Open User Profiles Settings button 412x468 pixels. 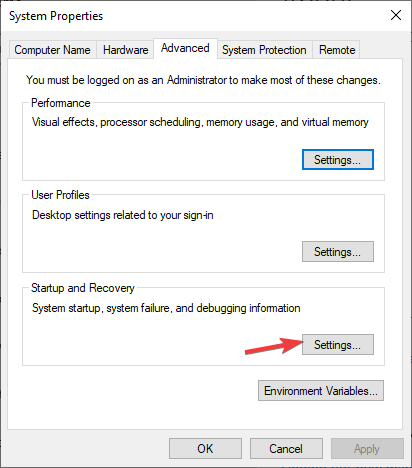(x=338, y=252)
